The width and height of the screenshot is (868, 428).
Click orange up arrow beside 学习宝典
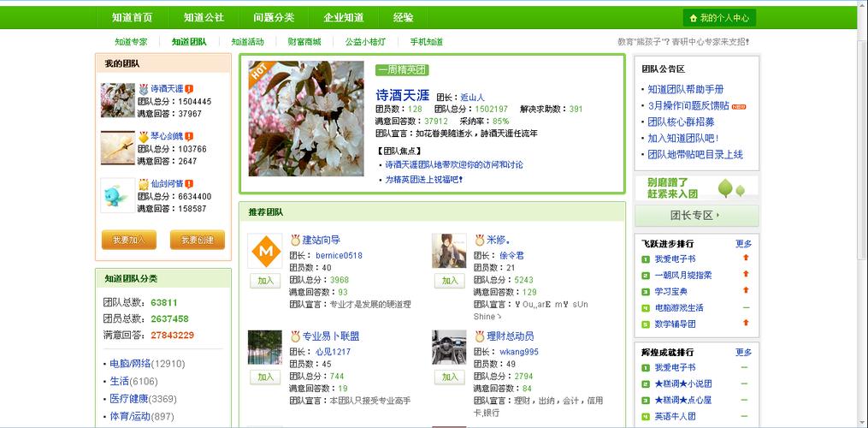746,290
